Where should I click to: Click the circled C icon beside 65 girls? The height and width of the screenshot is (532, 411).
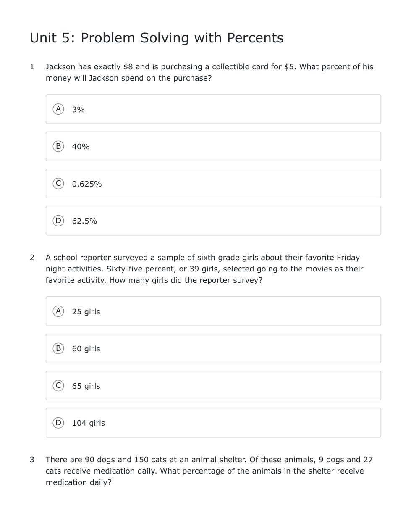click(x=58, y=386)
